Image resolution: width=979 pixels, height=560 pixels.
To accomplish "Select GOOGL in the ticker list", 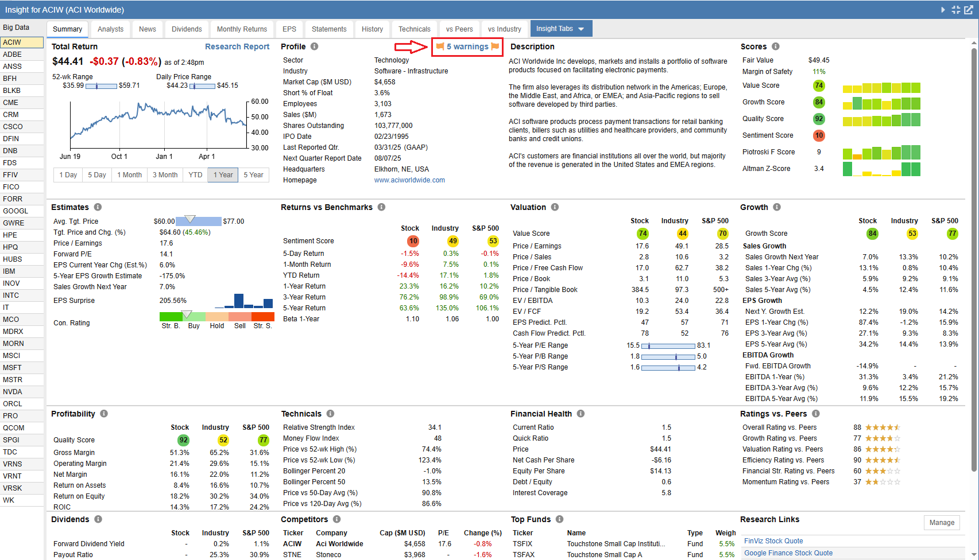I will (x=22, y=211).
